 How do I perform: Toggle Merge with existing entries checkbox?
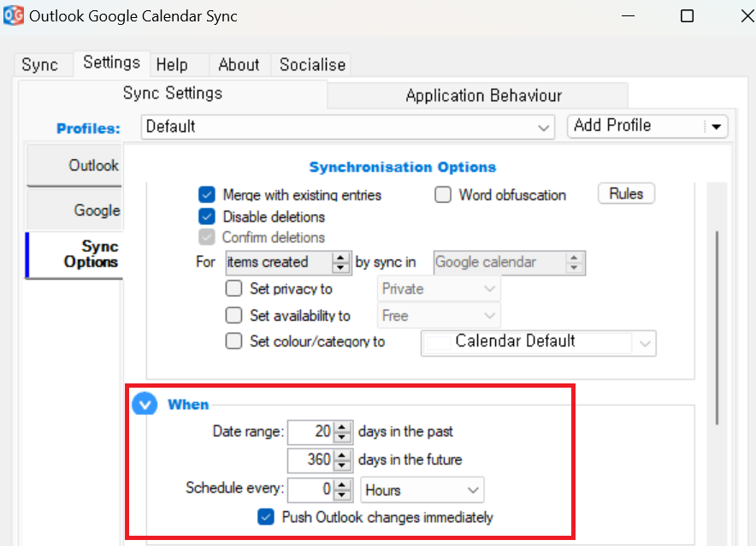[207, 195]
